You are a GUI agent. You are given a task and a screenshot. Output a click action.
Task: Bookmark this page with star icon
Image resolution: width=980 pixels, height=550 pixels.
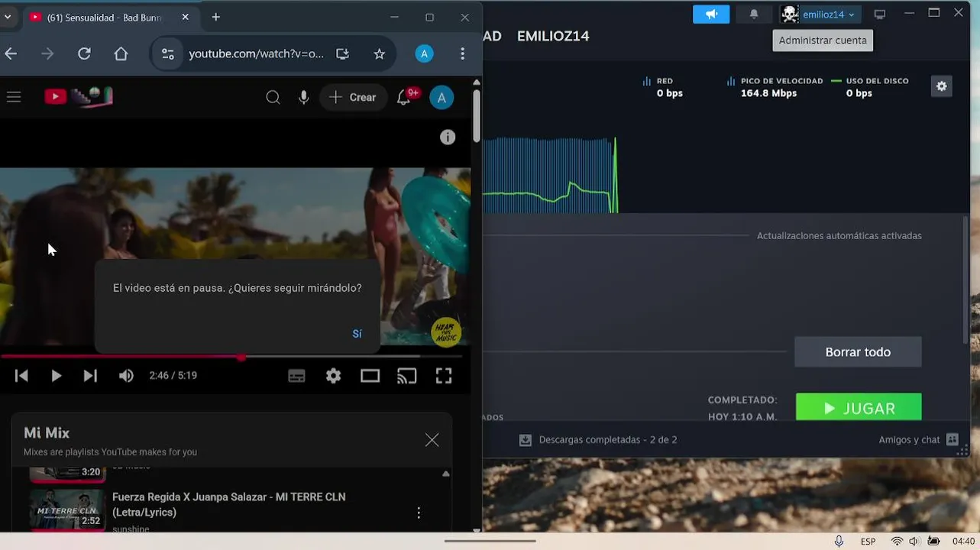point(379,53)
